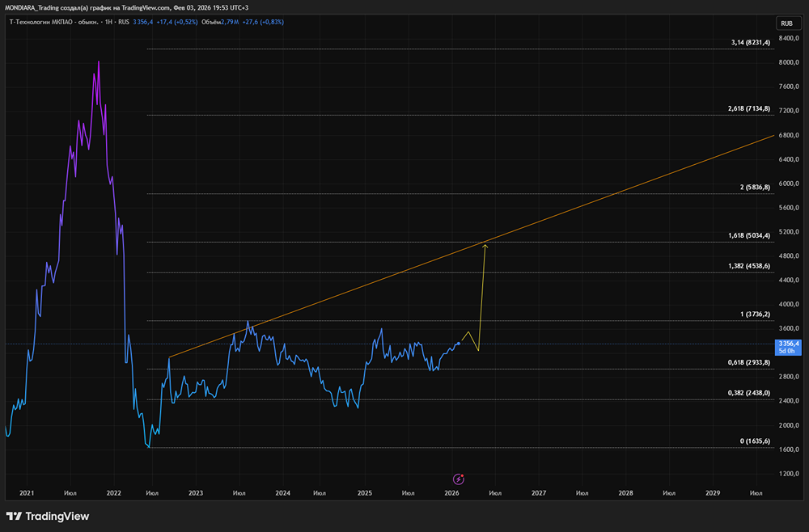
Task: Click the TradingView logo in the corner
Action: (48, 516)
